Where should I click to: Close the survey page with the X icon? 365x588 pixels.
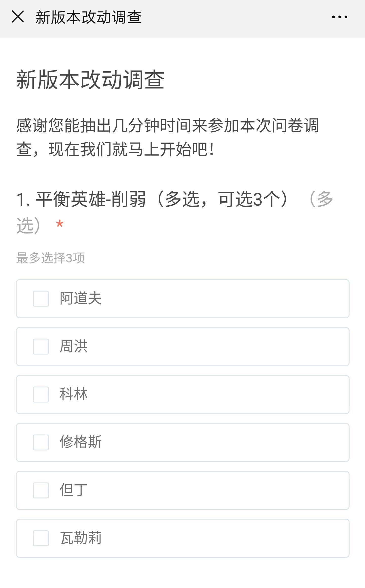18,17
